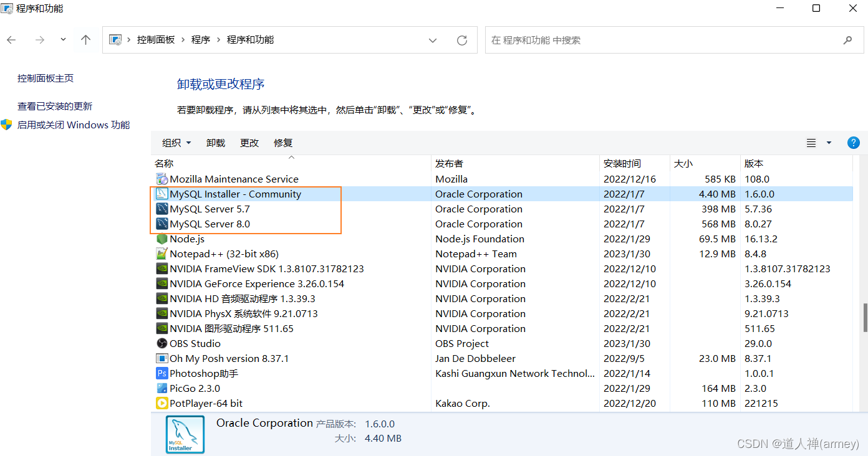
Task: Click the view options list icon
Action: tap(811, 143)
